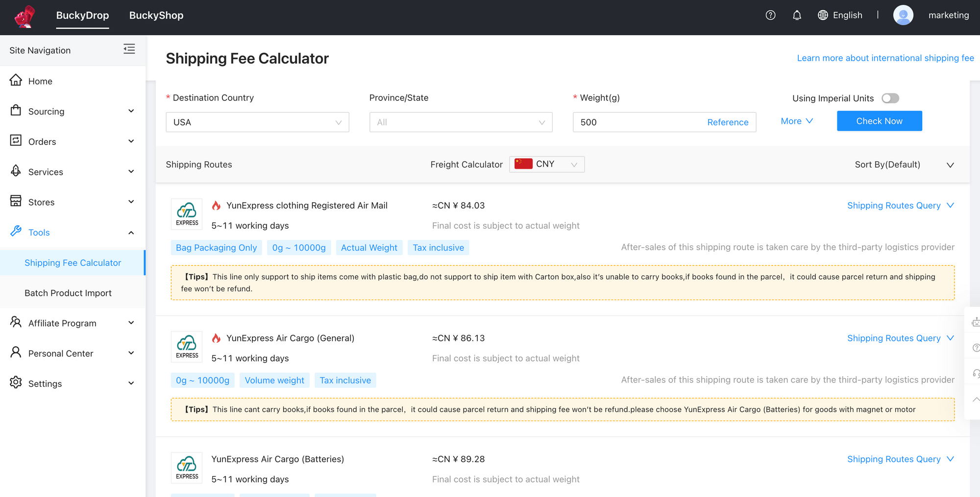Switch to the BuckyShop tab
Viewport: 980px width, 497px height.
point(156,15)
